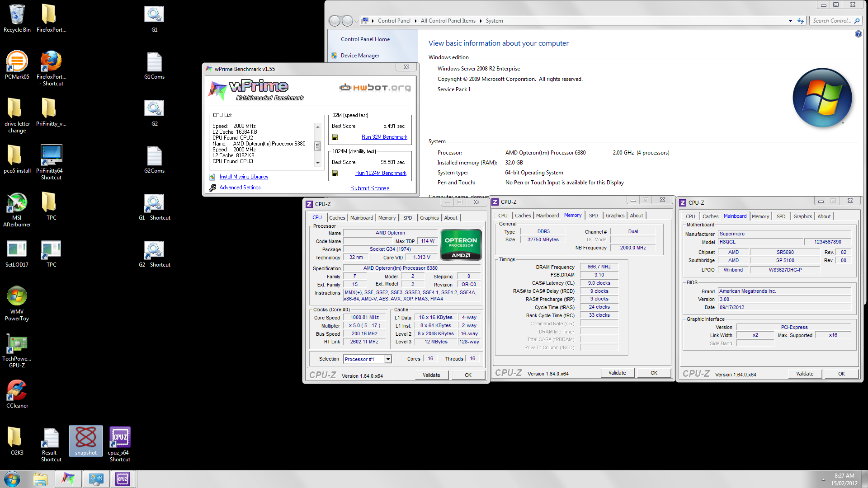Open the PriFinitty64 Shortcut icon
Image resolution: width=868 pixels, height=488 pixels.
coord(52,162)
